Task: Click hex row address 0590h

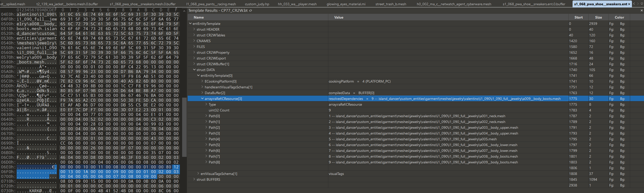Action: click(8, 67)
